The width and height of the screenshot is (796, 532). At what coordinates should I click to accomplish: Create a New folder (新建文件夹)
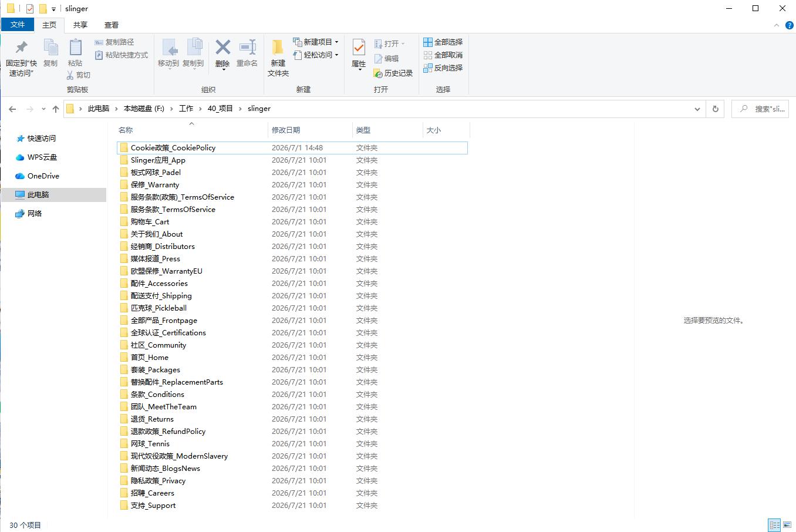tap(278, 58)
